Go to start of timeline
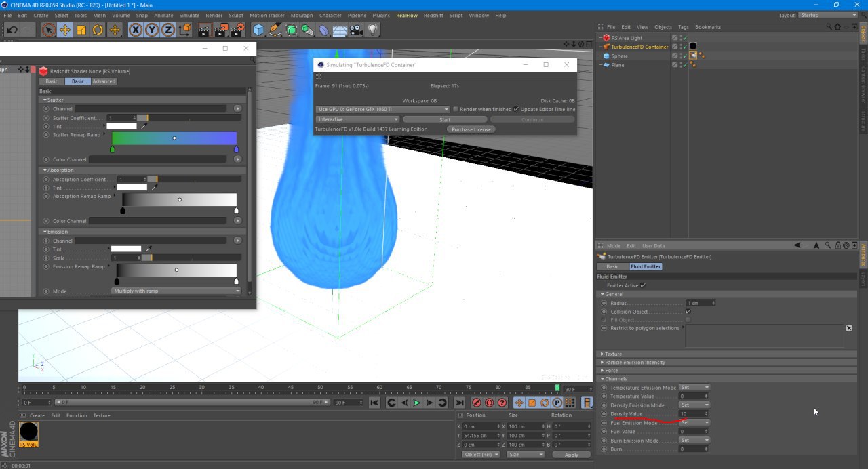 (x=374, y=403)
